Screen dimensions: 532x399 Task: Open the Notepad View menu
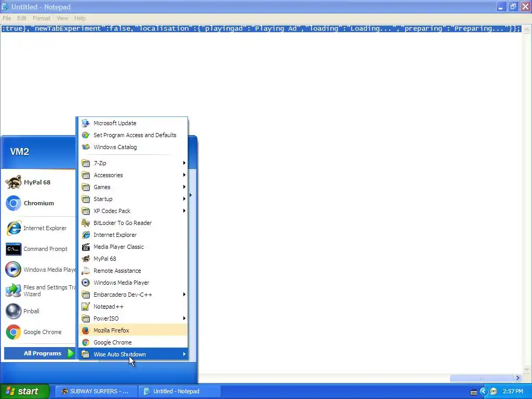point(62,18)
